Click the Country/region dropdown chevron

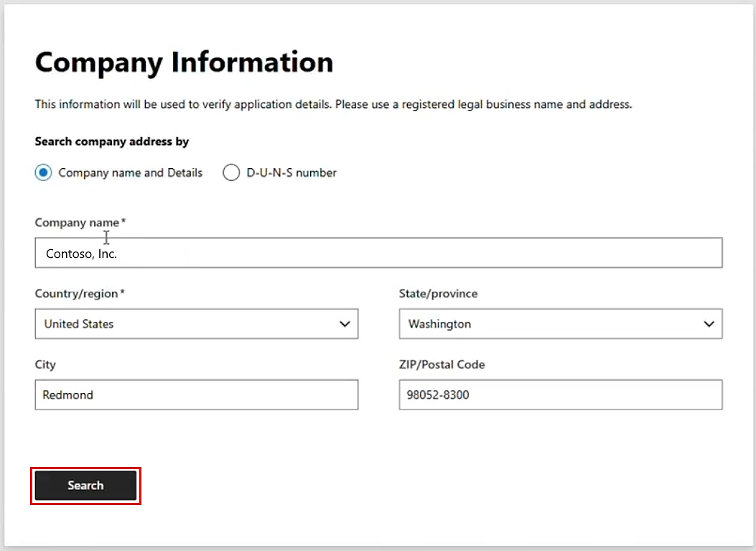point(343,324)
